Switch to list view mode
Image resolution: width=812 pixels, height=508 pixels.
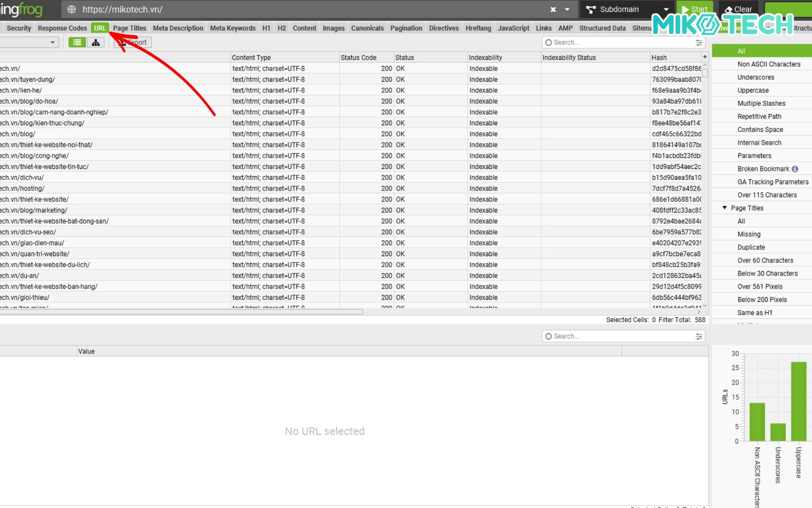(77, 42)
